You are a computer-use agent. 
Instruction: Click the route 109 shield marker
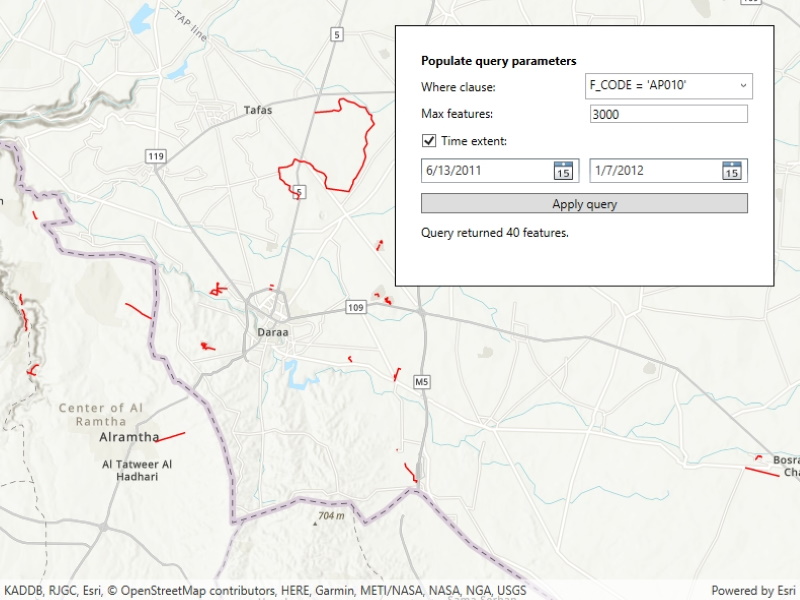point(356,307)
